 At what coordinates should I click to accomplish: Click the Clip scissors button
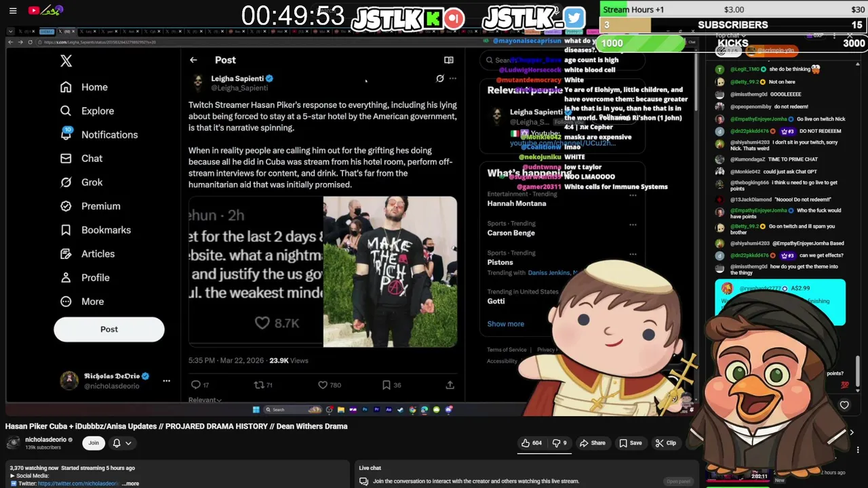[x=665, y=443]
